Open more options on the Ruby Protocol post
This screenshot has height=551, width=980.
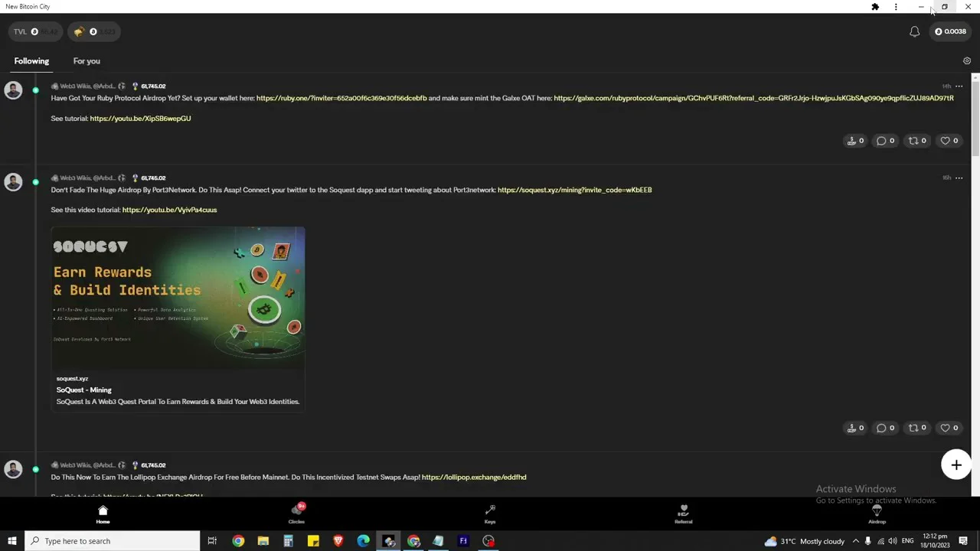pyautogui.click(x=959, y=86)
